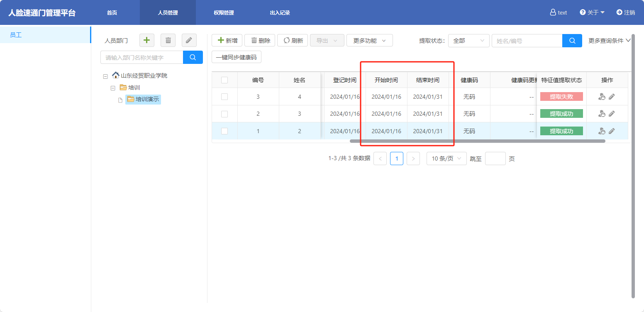Open the 提取状态 dropdown showing 全部
This screenshot has height=312, width=644.
pos(468,41)
